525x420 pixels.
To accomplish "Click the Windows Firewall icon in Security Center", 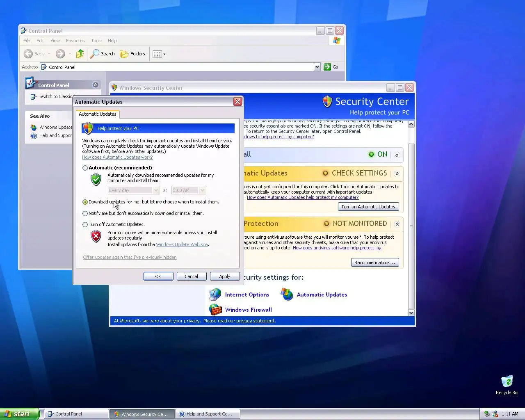I will click(x=215, y=310).
